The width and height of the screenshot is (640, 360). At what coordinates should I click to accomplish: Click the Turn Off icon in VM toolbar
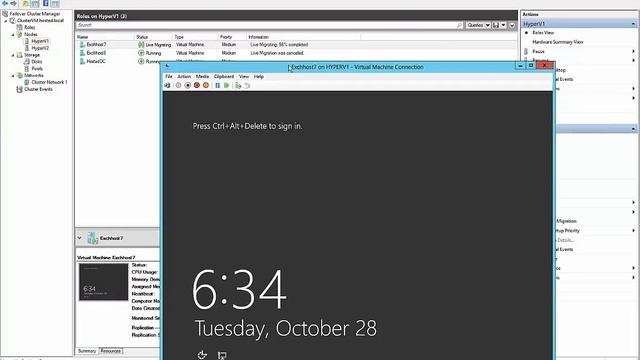coord(187,85)
